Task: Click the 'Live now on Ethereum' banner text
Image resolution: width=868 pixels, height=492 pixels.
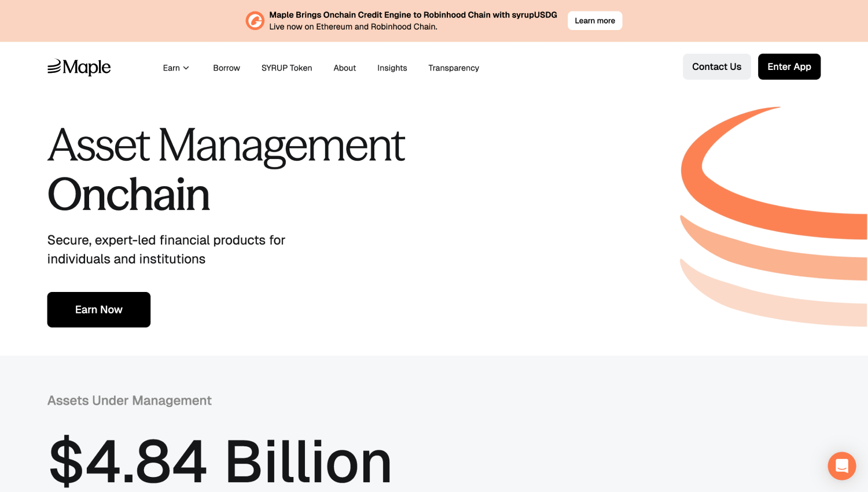Action: [x=353, y=27]
